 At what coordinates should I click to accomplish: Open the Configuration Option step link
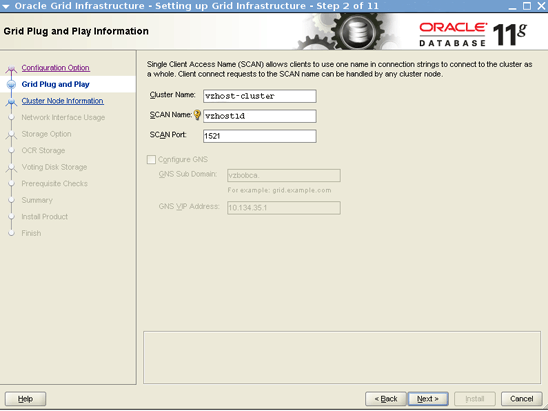(56, 68)
